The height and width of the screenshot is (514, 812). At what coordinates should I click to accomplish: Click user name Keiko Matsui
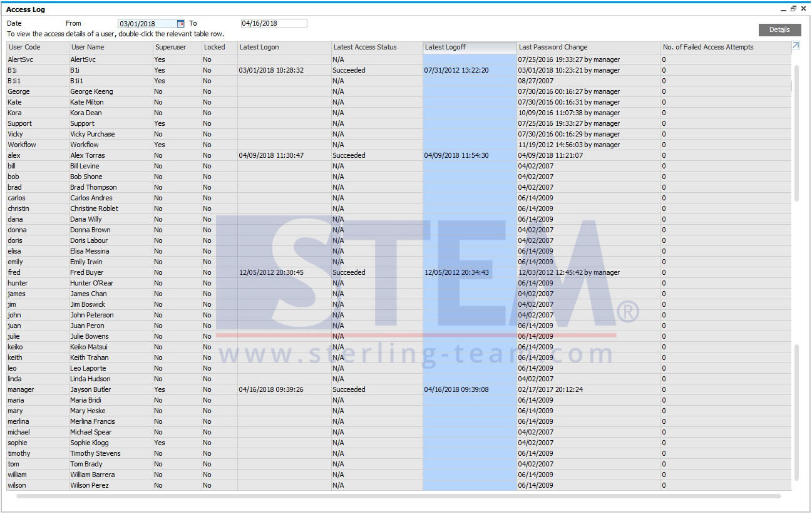[x=89, y=347]
